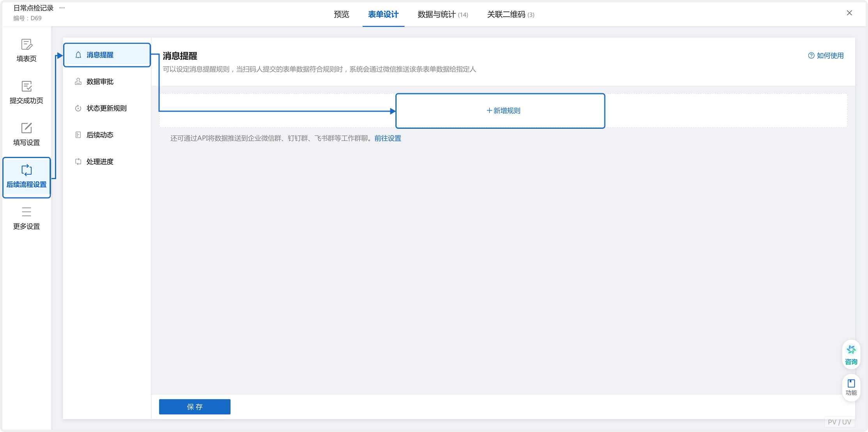Click 新增规则 to add a rule
Image resolution: width=868 pixels, height=432 pixels.
pos(500,110)
